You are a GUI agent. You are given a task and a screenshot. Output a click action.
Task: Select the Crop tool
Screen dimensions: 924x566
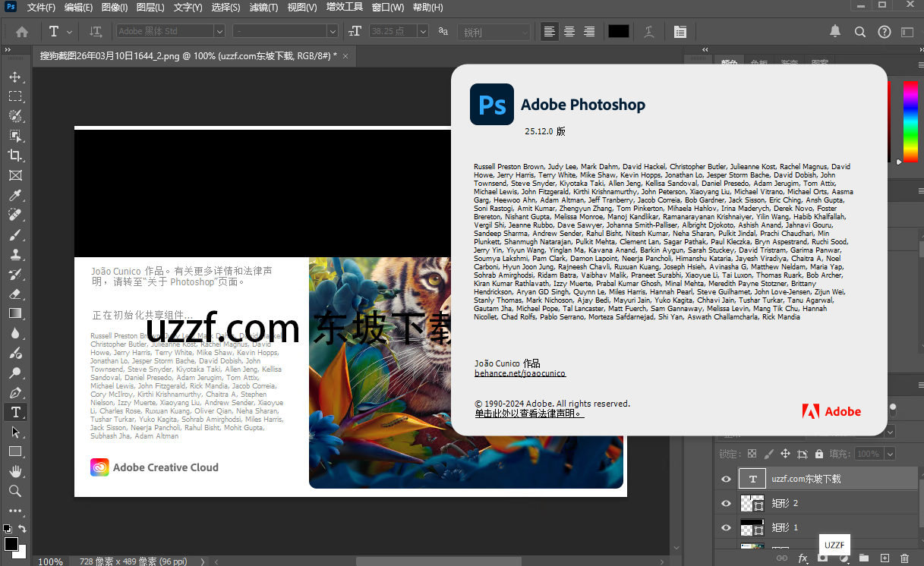coord(16,155)
